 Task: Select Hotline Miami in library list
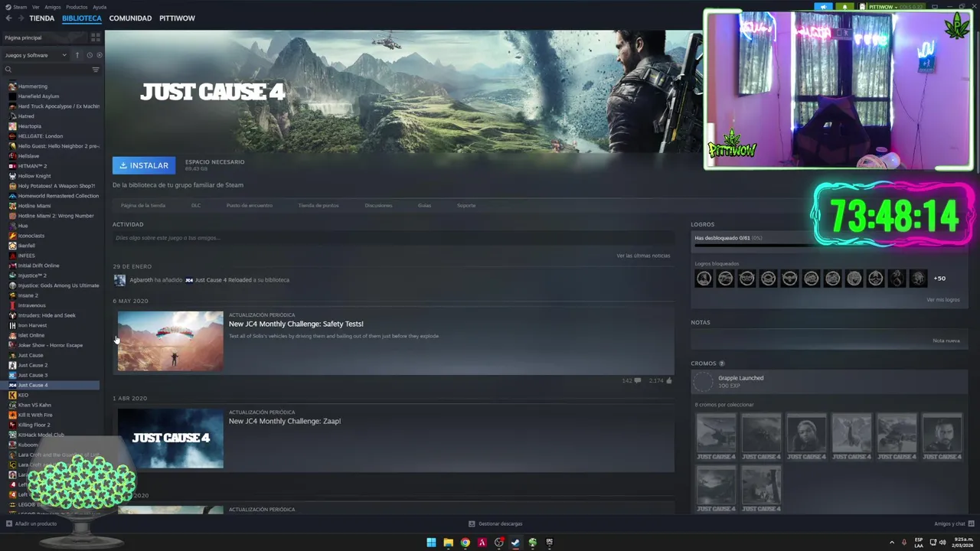tap(34, 206)
